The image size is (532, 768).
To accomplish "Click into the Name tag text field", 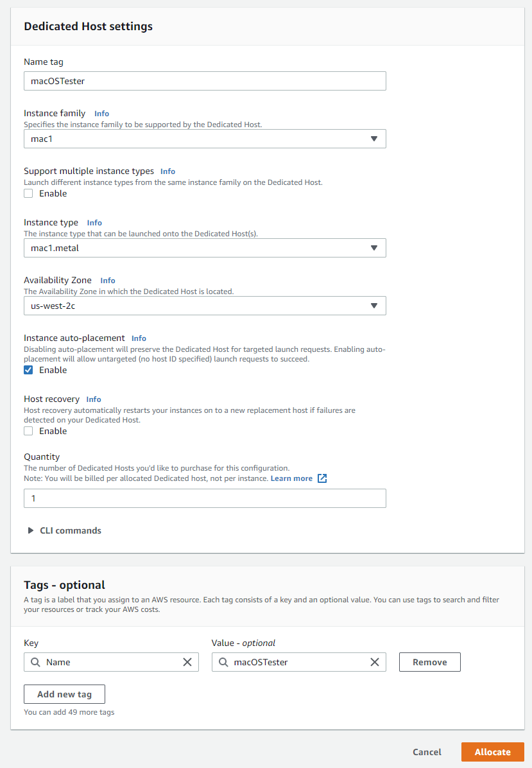I will [x=205, y=81].
